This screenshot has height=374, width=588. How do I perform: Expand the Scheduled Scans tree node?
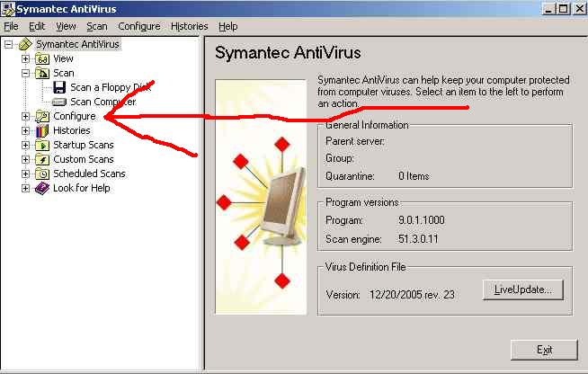coord(25,174)
